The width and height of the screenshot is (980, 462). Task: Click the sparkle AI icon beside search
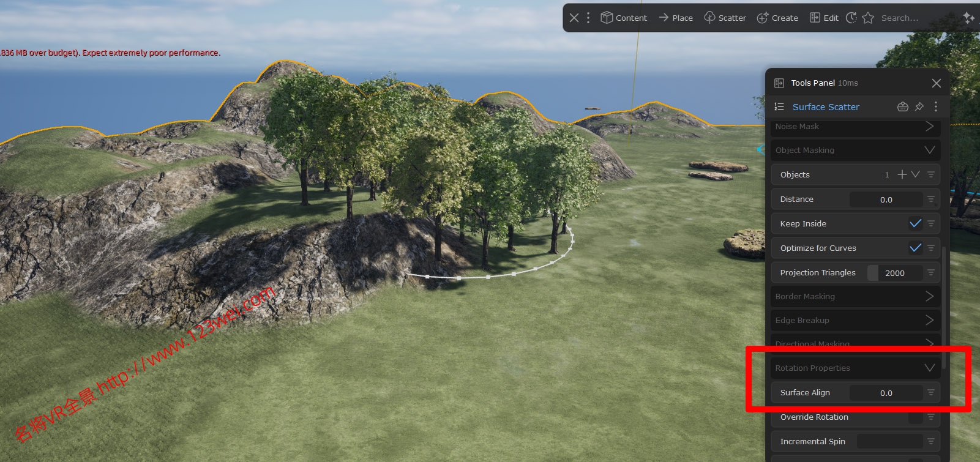tap(968, 18)
